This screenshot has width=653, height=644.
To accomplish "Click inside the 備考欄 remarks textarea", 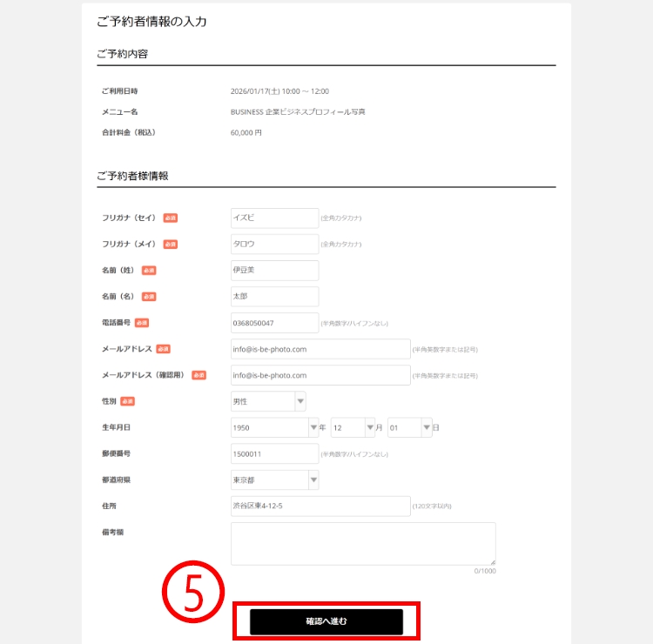I will (x=362, y=544).
